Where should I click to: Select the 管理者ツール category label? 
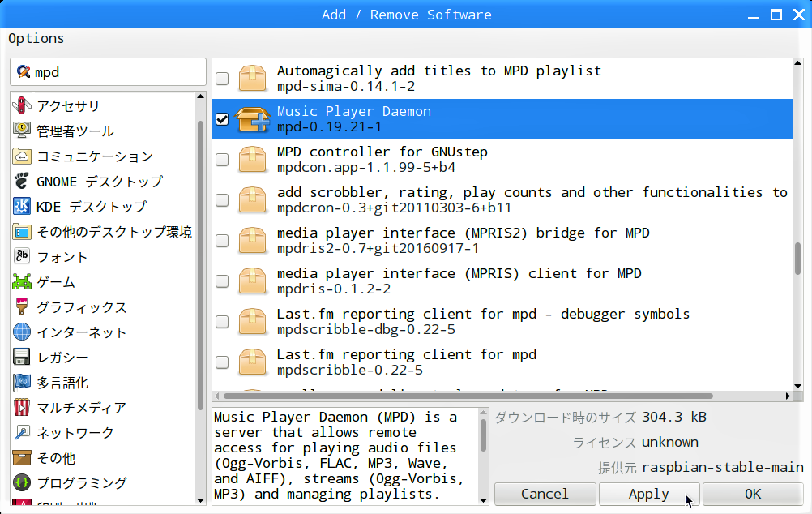coord(75,131)
